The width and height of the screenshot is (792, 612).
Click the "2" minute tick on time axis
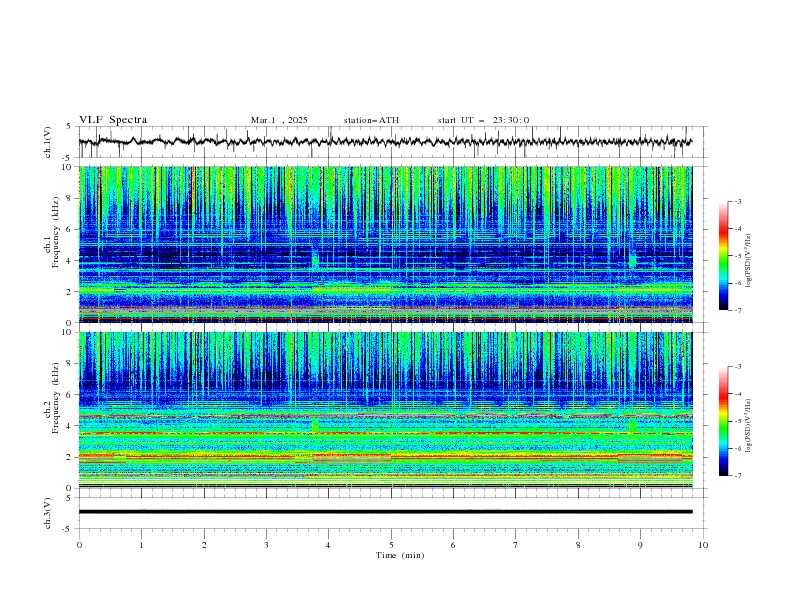[204, 545]
